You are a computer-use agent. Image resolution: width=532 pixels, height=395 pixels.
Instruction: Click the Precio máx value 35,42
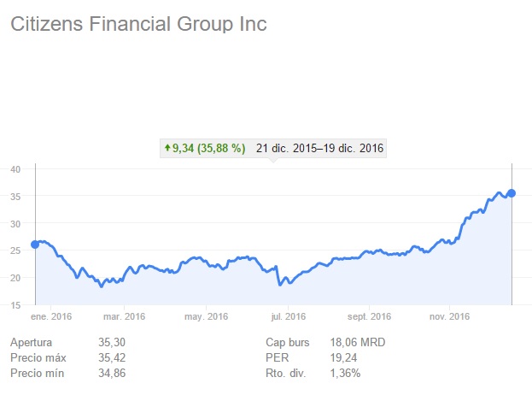[x=113, y=358]
